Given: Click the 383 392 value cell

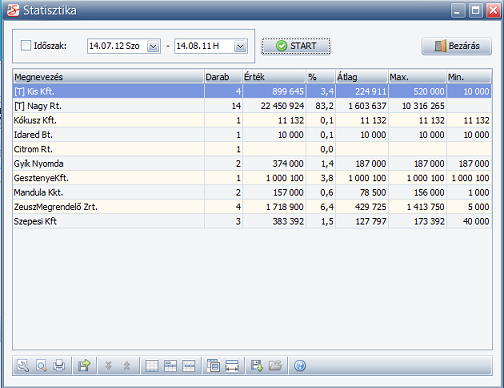Looking at the screenshot, I should coord(274,221).
